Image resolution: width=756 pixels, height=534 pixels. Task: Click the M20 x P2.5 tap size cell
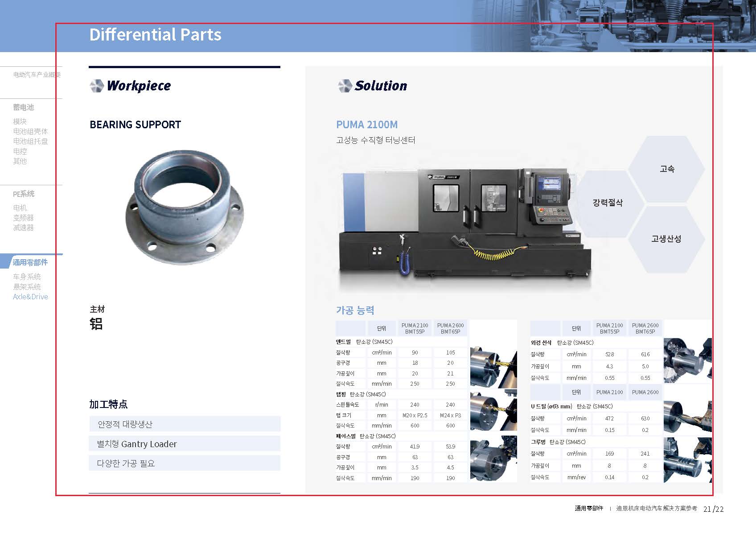[415, 416]
